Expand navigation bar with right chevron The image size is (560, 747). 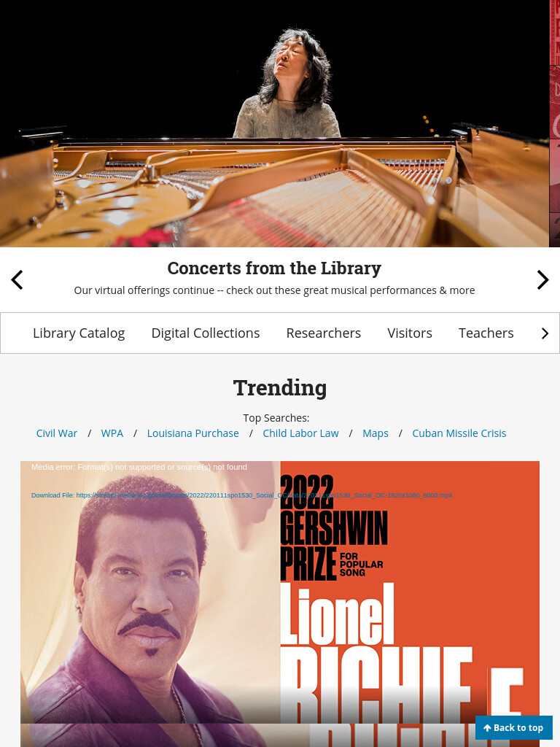[x=545, y=333]
